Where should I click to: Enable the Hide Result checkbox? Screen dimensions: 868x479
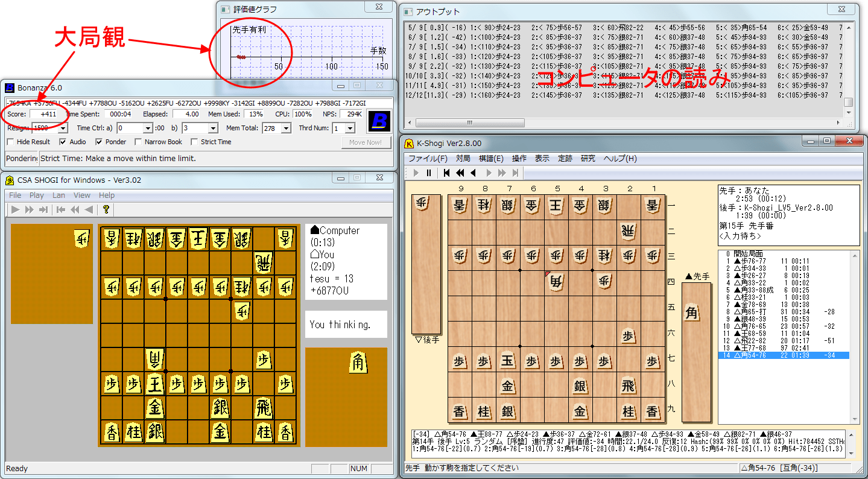point(10,142)
